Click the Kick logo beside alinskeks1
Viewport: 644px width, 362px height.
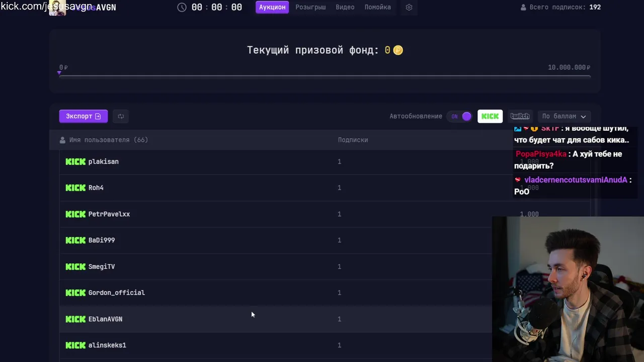(x=75, y=345)
